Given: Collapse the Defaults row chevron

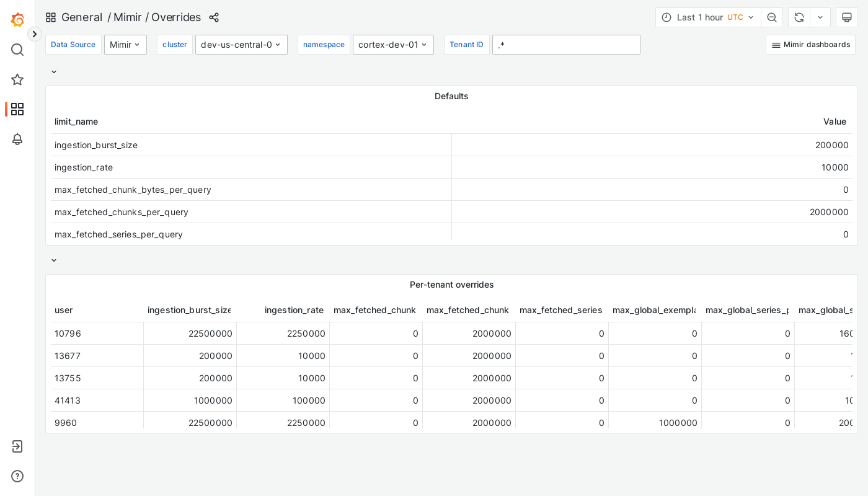Looking at the screenshot, I should tap(54, 72).
